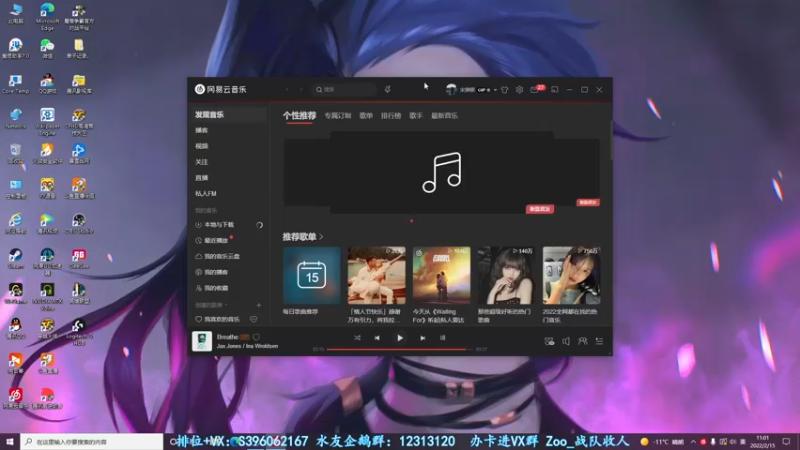Click the Windows taskbar search box

tap(92, 441)
